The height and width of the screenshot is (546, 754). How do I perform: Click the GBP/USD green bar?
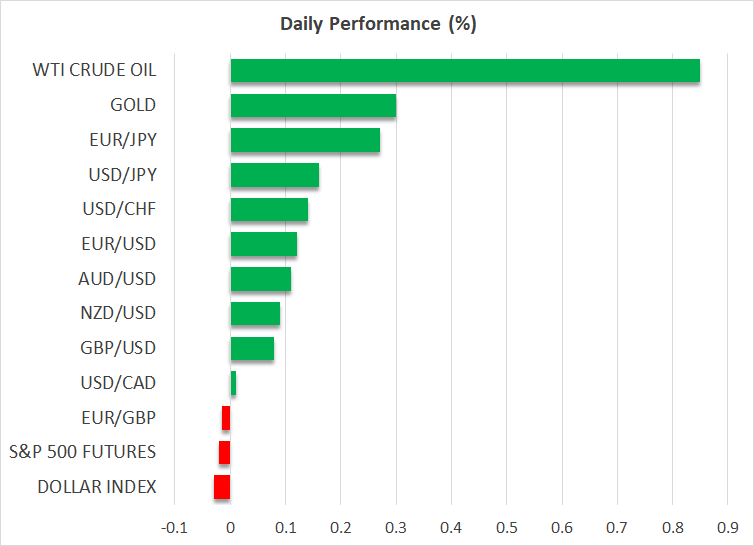[x=252, y=348]
